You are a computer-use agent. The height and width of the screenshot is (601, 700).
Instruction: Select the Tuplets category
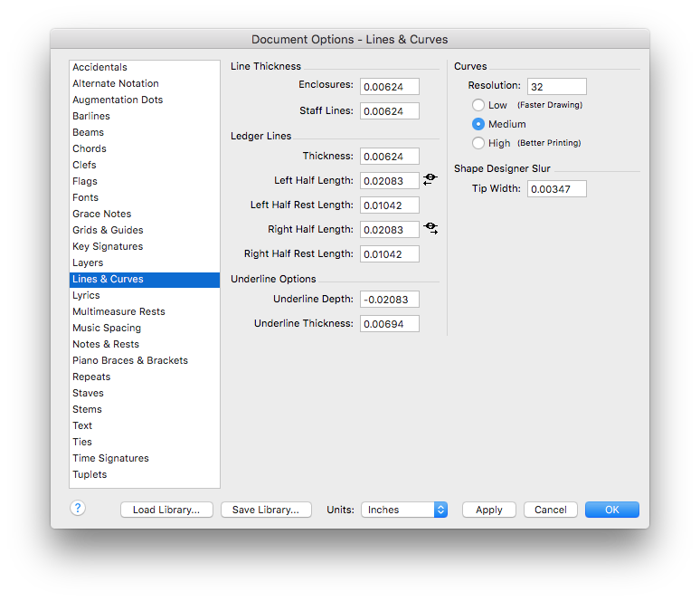[x=145, y=475]
